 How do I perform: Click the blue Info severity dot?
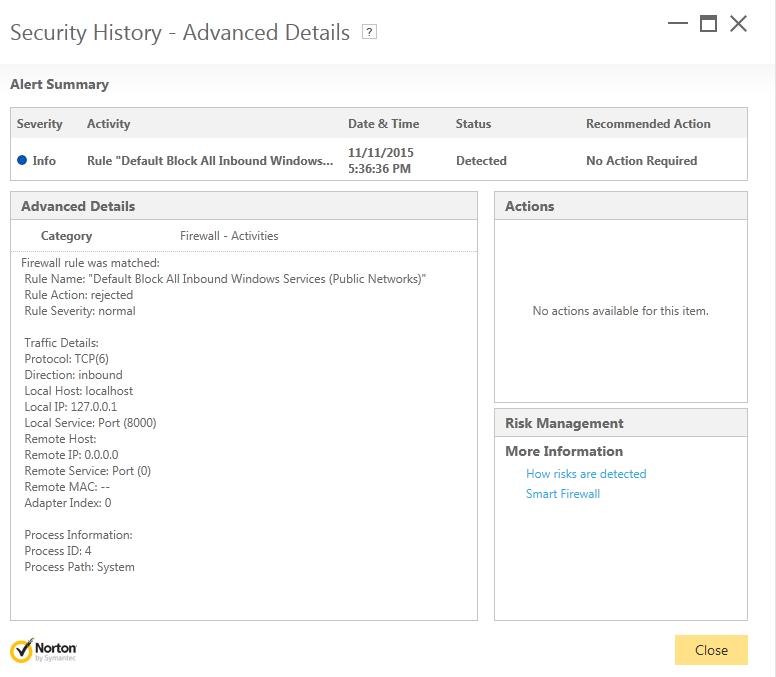tap(22, 160)
